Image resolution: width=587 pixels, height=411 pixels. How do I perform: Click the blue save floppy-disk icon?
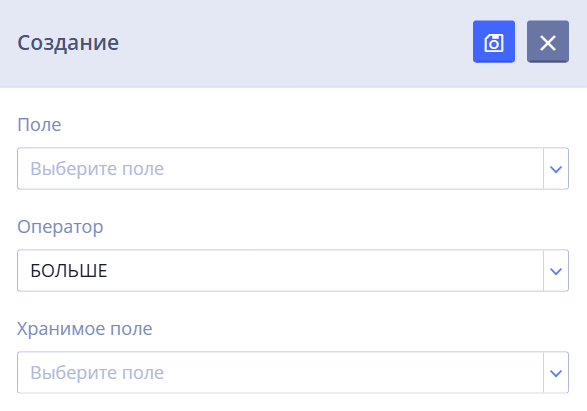[x=494, y=42]
